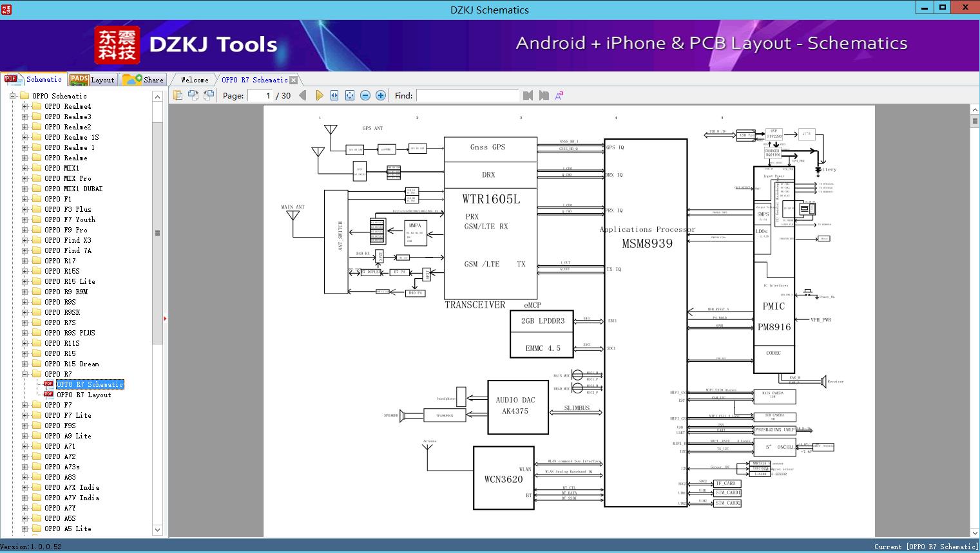Click the match-case search options icon
The image size is (980, 553).
click(x=559, y=95)
